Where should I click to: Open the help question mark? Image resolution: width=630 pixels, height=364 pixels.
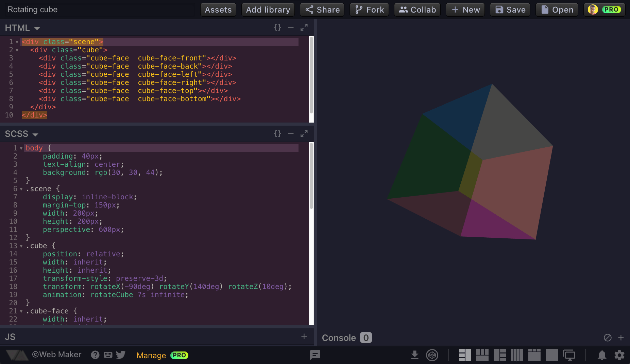coord(95,355)
